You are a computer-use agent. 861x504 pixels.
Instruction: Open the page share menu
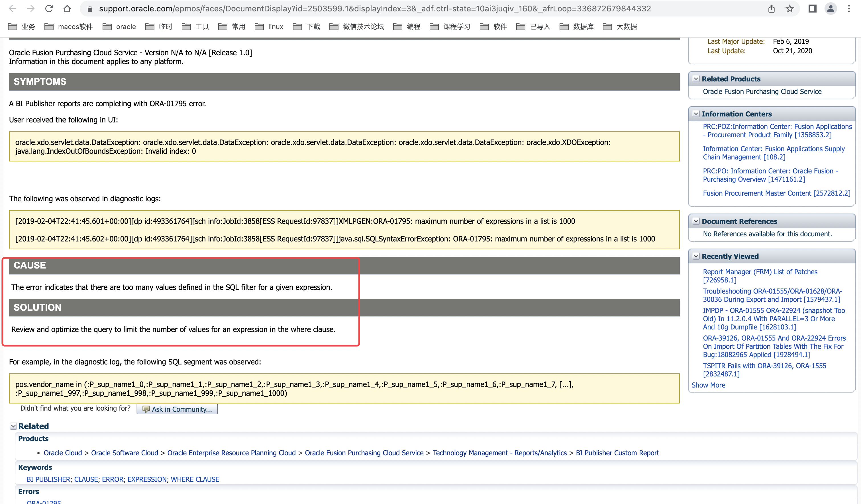771,9
